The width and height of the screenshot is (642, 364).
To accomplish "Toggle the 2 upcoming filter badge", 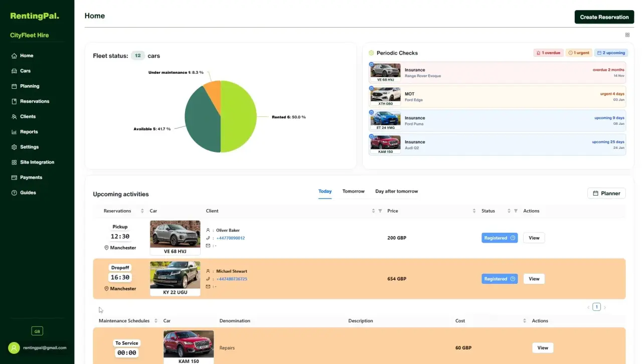I will tap(611, 53).
